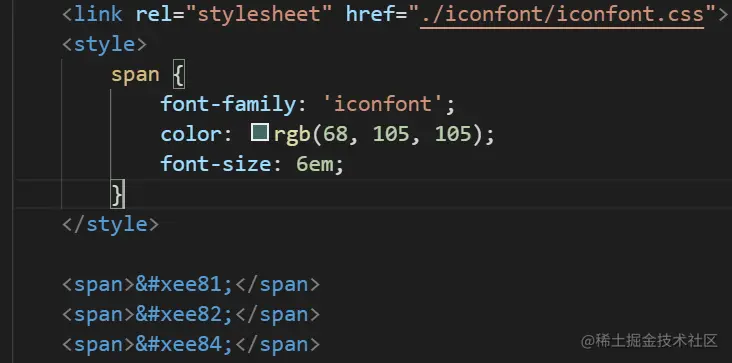Screen dimensions: 732x363
Task: Click the span CSS selector
Action: point(135,75)
